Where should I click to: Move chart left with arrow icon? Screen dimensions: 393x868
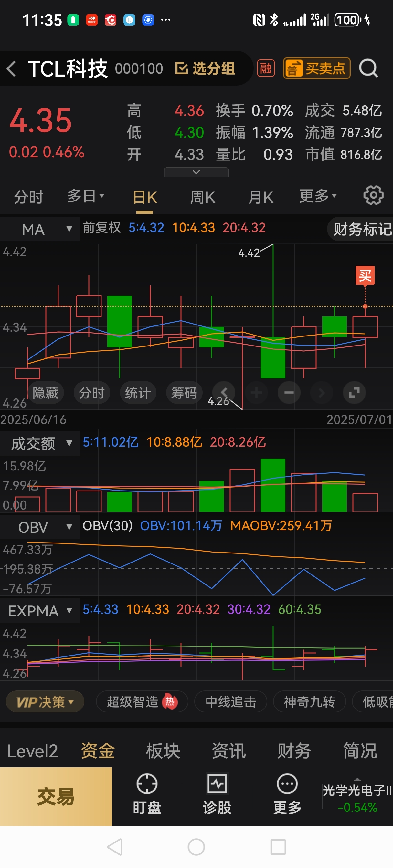(224, 392)
